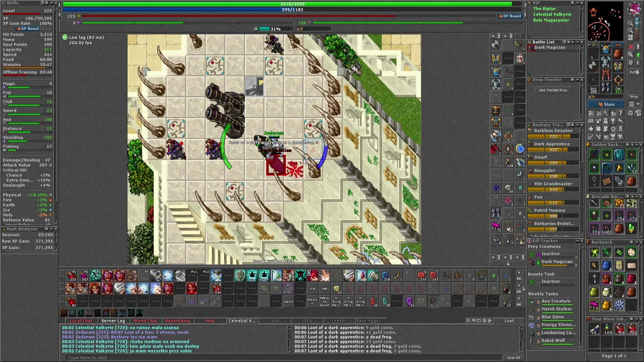
Task: Open the question-mark help icon
Action: pyautogui.click(x=620, y=113)
